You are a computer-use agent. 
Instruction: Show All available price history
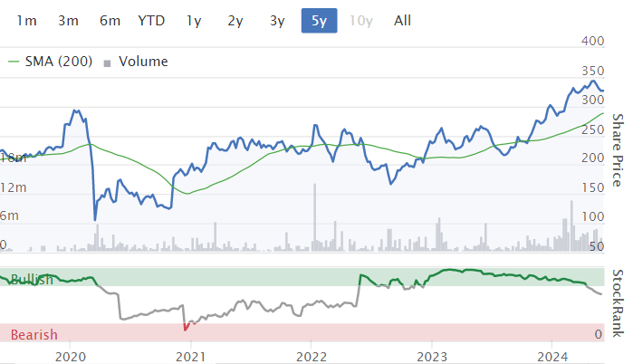coord(403,20)
